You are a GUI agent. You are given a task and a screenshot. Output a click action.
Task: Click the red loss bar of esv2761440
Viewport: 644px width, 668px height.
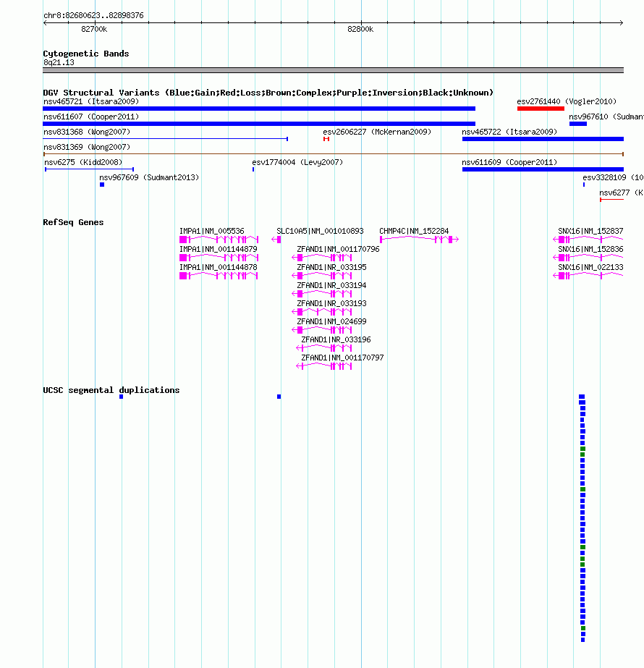pyautogui.click(x=541, y=109)
